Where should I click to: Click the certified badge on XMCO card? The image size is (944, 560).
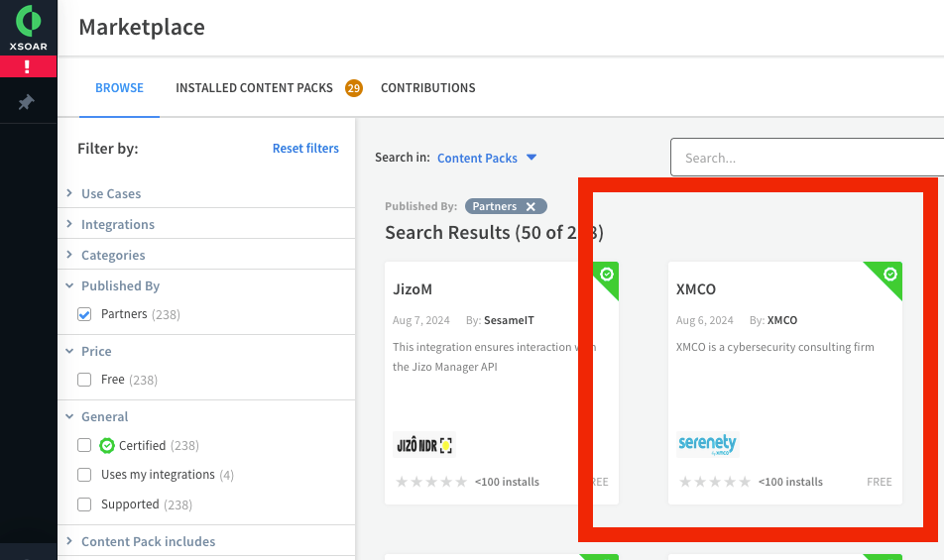click(x=889, y=274)
